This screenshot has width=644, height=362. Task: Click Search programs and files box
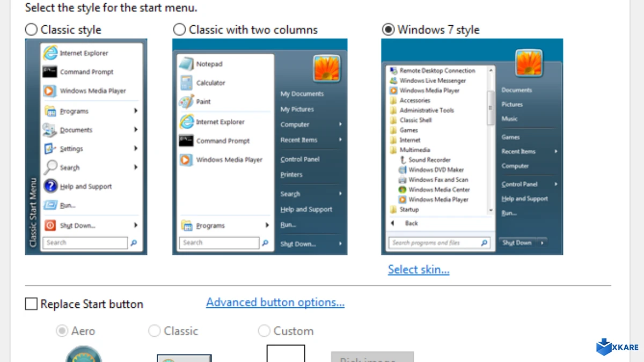[x=439, y=243]
